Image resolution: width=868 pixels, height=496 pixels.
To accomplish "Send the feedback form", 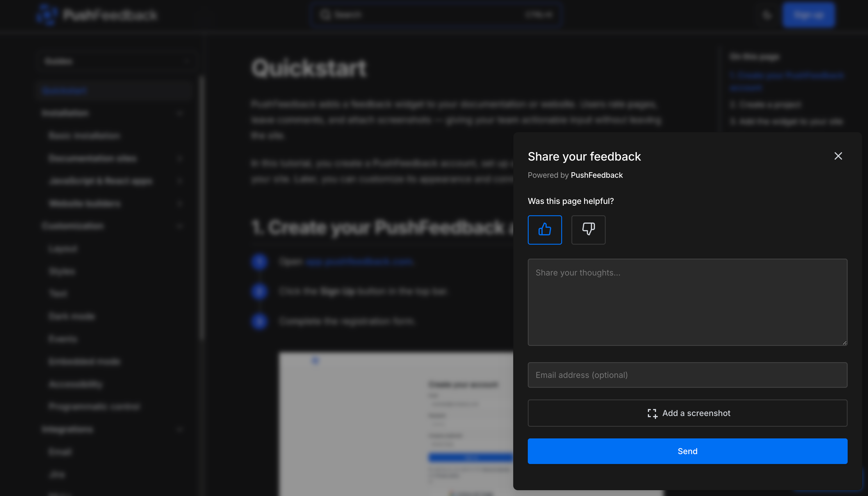I will coord(687,451).
